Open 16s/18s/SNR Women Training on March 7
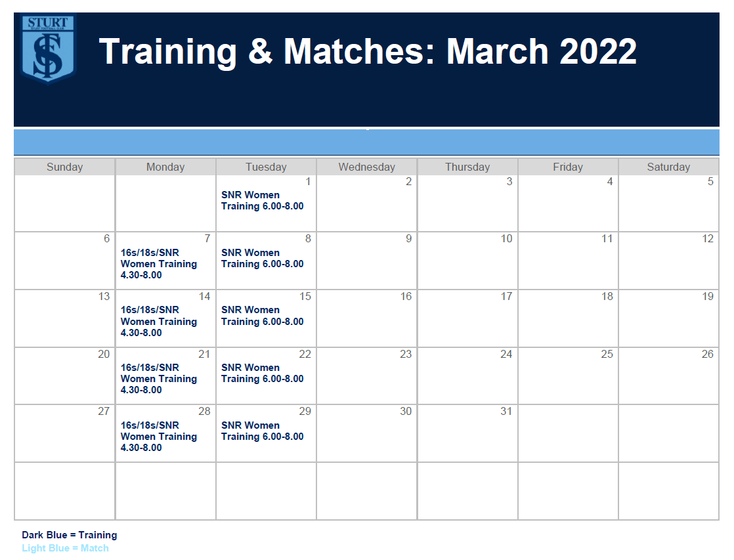 click(159, 264)
